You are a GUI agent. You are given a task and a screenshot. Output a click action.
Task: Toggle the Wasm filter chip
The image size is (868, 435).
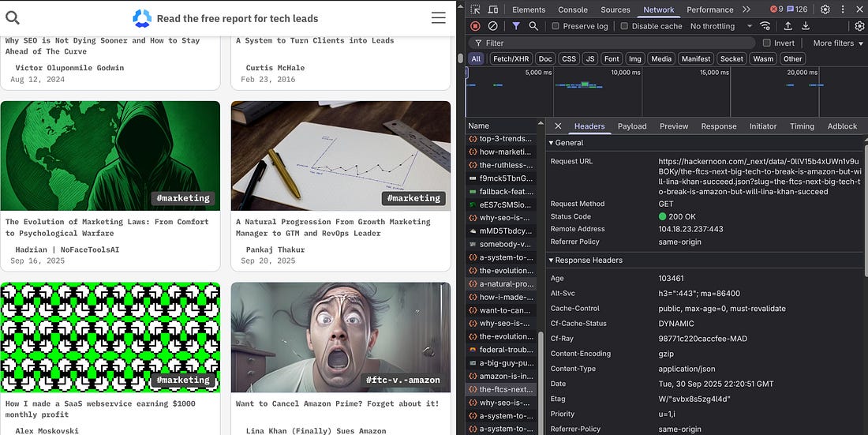coord(763,58)
